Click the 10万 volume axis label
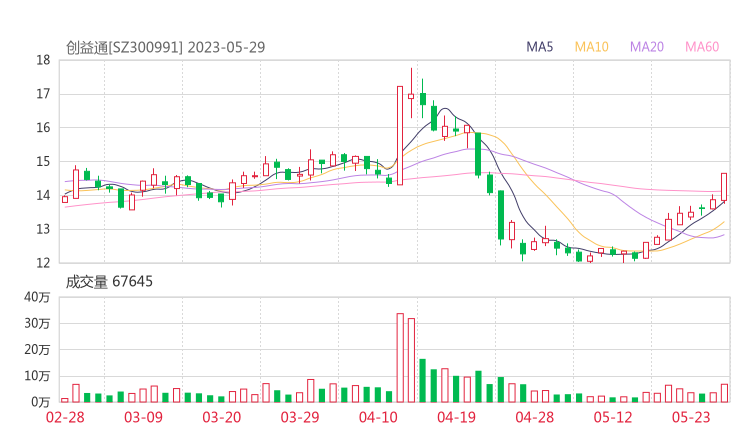The height and width of the screenshot is (440, 740). (x=37, y=376)
